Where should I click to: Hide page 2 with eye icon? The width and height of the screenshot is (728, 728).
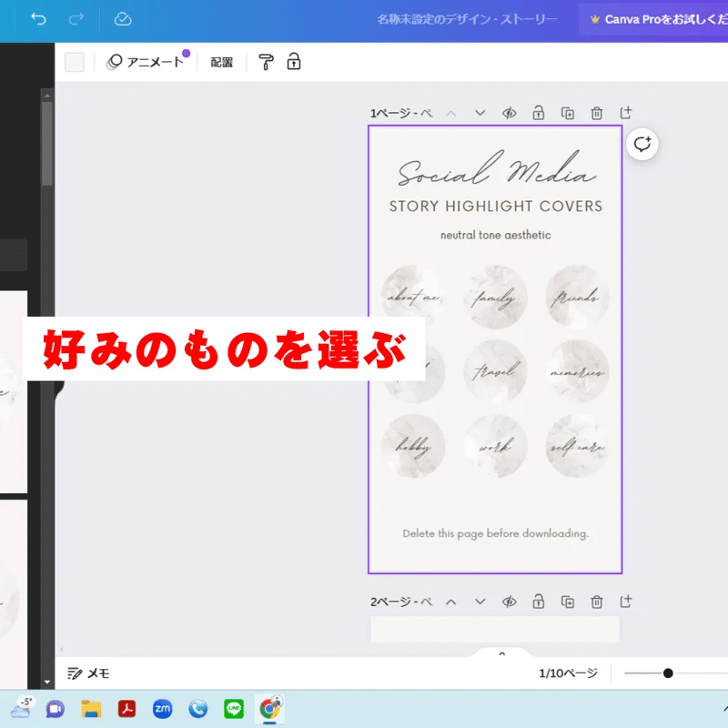coord(510,602)
